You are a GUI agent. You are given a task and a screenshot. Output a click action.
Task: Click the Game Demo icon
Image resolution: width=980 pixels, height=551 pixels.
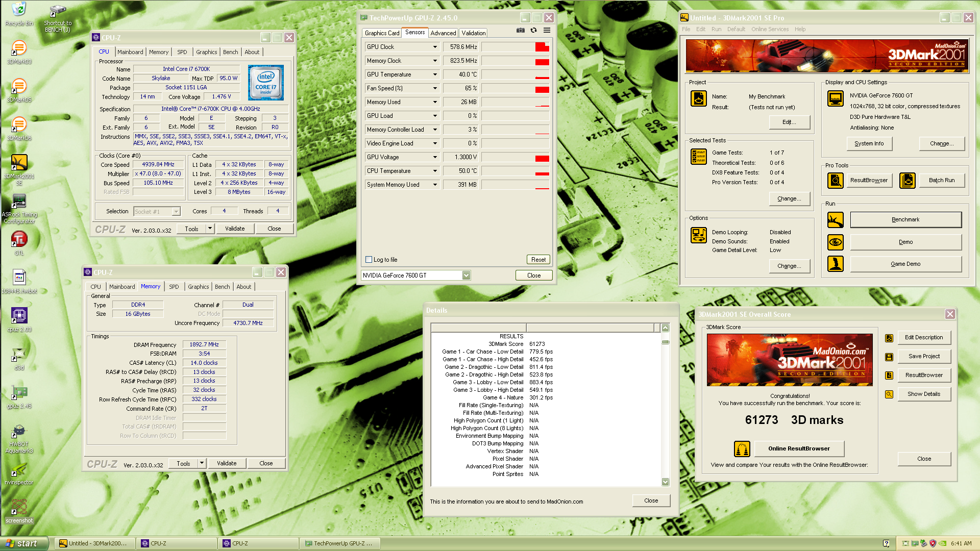click(x=836, y=264)
